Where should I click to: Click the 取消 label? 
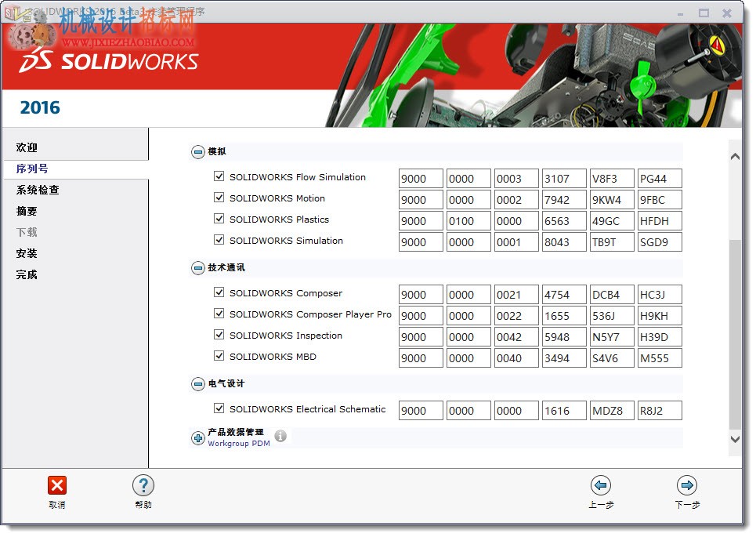57,505
